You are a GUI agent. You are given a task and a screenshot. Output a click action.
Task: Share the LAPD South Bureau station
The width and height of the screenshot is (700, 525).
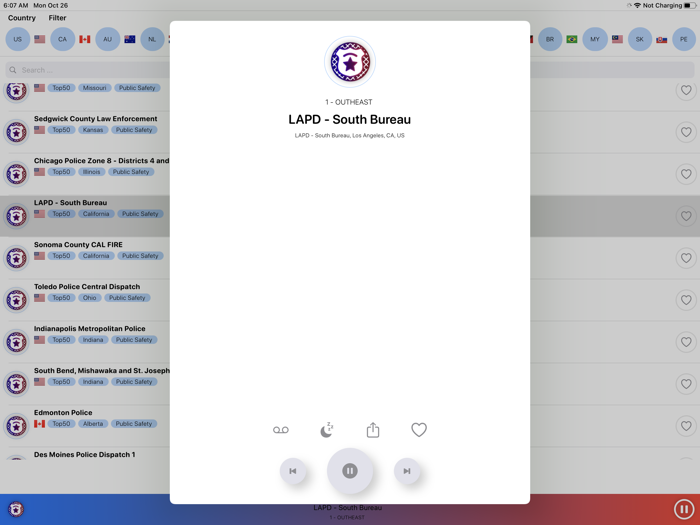click(373, 430)
